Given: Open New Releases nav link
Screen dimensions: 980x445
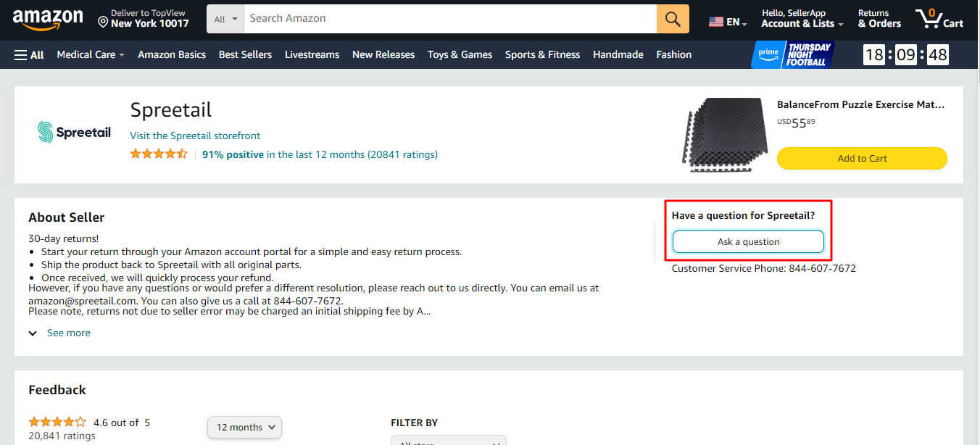Looking at the screenshot, I should tap(383, 54).
